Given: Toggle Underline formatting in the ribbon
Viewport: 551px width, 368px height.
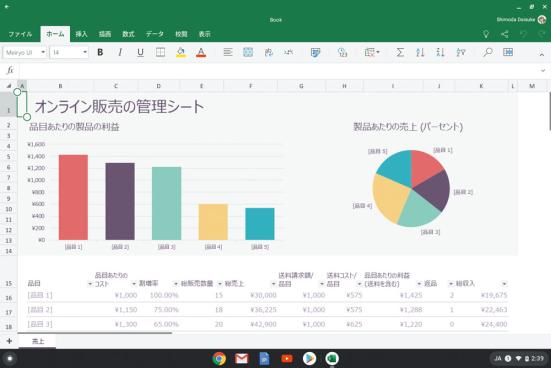Looking at the screenshot, I should (x=140, y=52).
